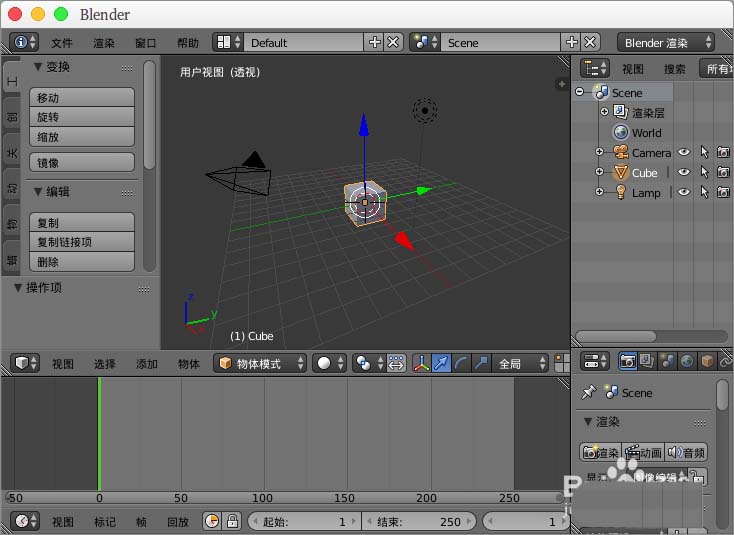Select the rotate manipulator arc
The width and height of the screenshot is (734, 535).
[x=461, y=363]
